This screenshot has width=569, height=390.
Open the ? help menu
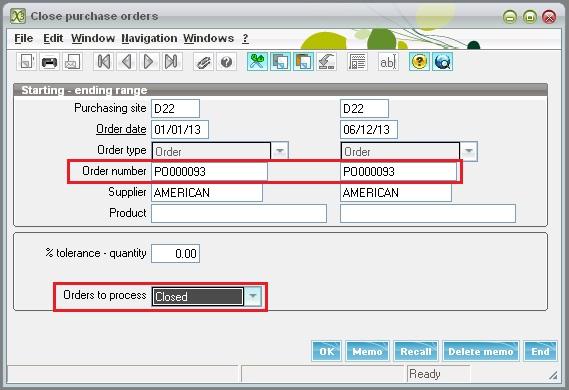coord(246,38)
